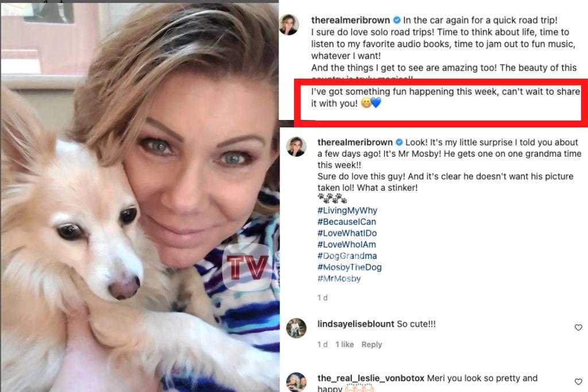This screenshot has width=588, height=392.
Task: Open the #LivingMyWhy hashtag
Action: pyautogui.click(x=347, y=211)
